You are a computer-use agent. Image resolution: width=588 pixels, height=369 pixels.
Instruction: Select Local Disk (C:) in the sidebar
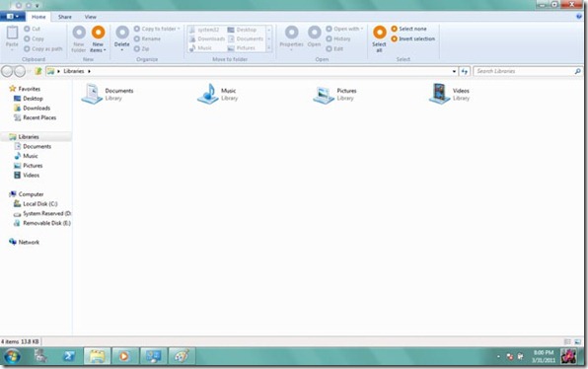pyautogui.click(x=36, y=204)
